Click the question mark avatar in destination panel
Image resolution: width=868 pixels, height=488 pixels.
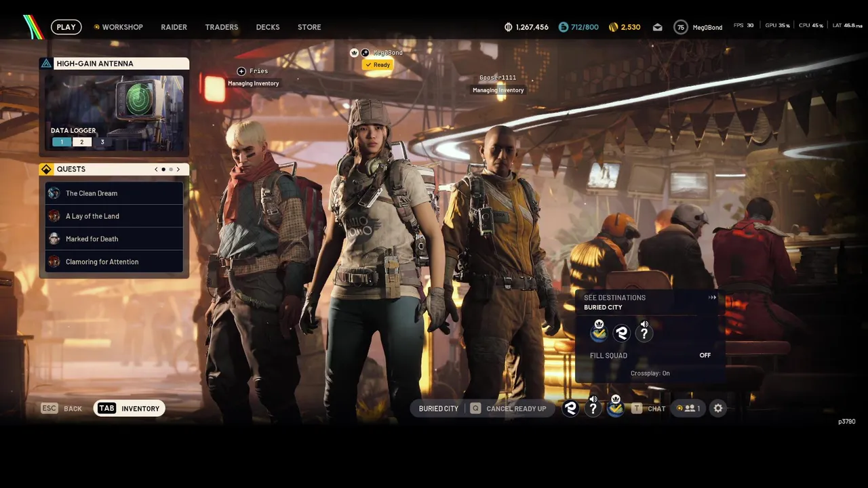point(644,331)
